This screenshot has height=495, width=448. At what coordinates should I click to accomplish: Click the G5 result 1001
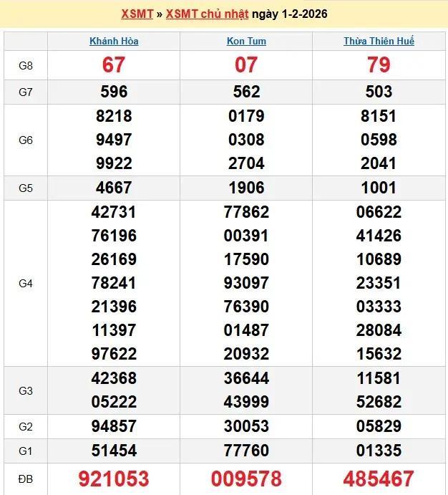(x=379, y=188)
